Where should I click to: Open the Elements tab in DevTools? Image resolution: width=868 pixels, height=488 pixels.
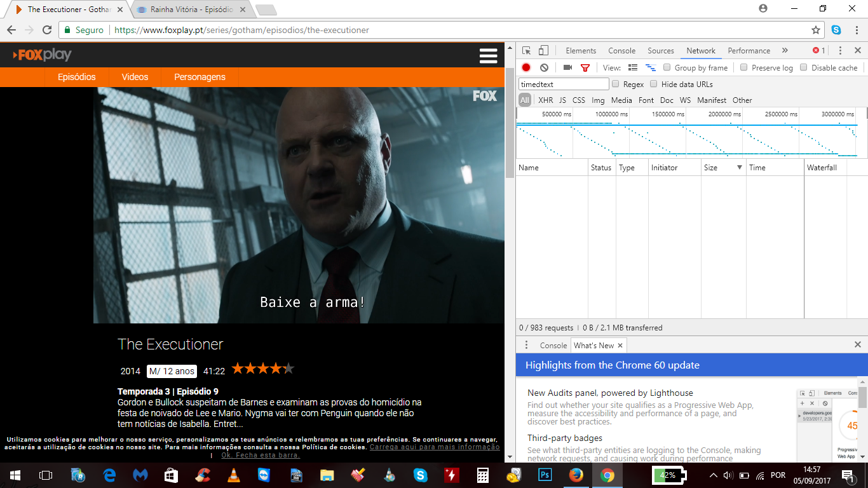pyautogui.click(x=581, y=51)
